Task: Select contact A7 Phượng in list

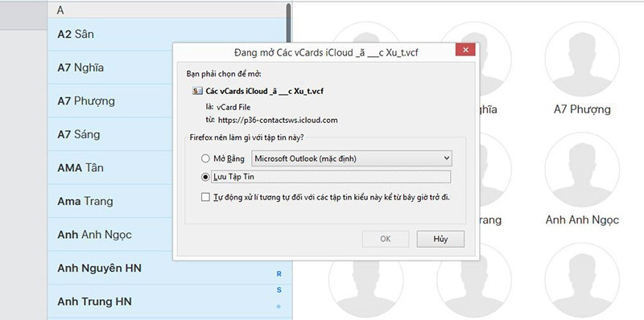Action: [x=169, y=101]
